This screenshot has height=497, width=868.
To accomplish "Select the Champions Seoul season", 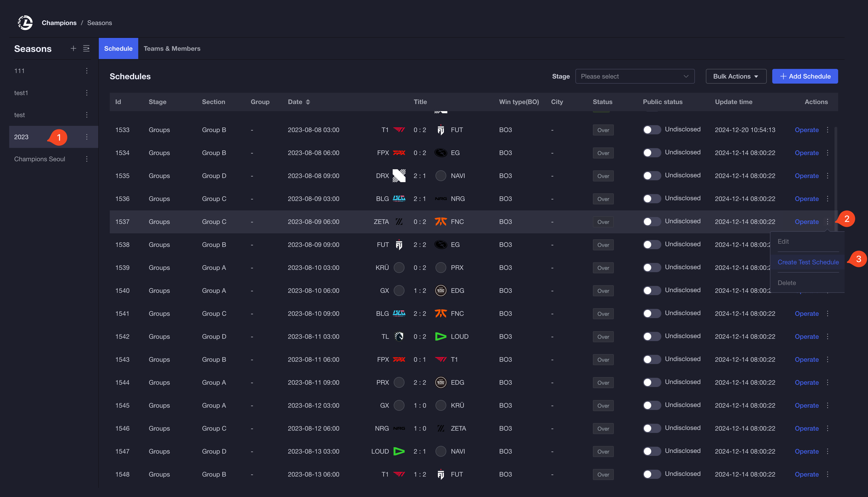I will (39, 159).
